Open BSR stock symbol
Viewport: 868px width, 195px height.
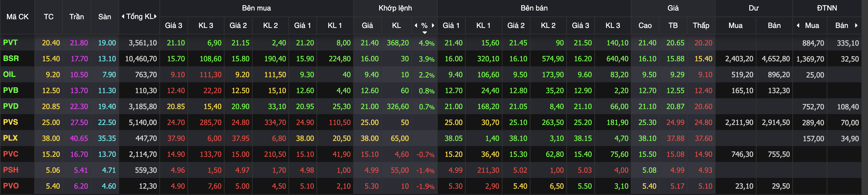tap(11, 59)
